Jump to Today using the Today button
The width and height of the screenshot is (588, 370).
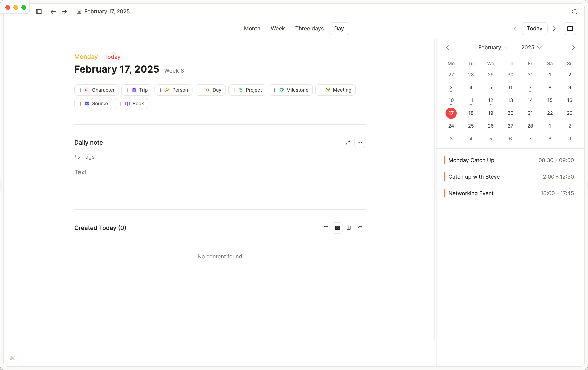[534, 29]
